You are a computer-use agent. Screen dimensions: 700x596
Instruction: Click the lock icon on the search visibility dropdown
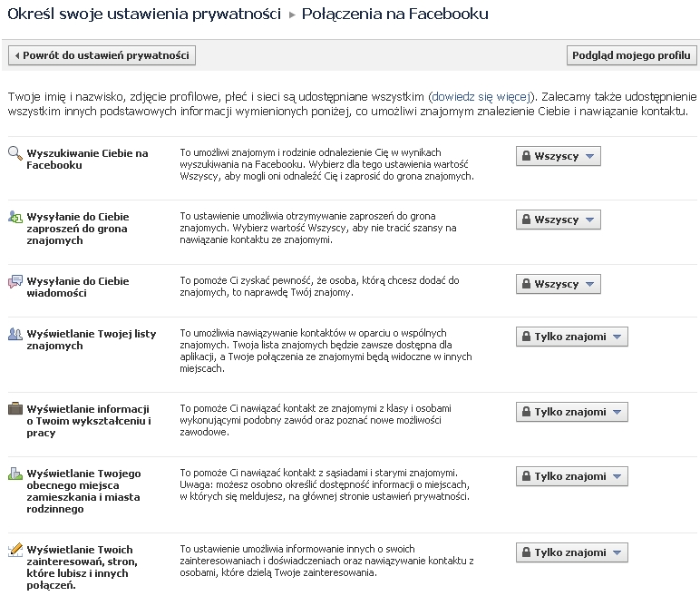pos(525,156)
